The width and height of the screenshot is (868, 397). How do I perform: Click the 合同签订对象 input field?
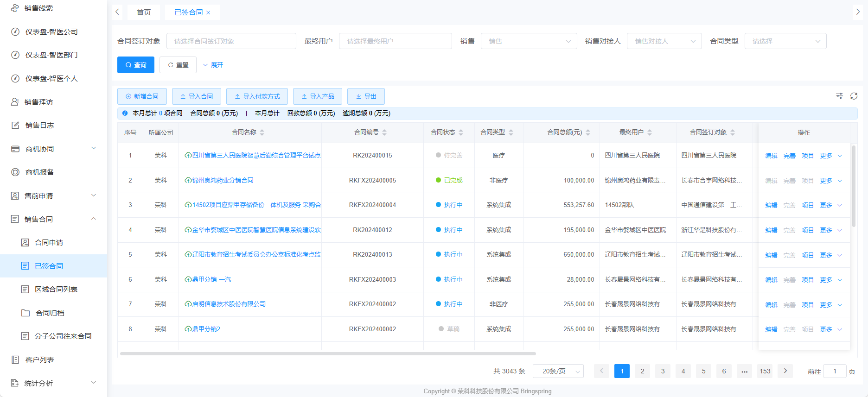pyautogui.click(x=231, y=41)
